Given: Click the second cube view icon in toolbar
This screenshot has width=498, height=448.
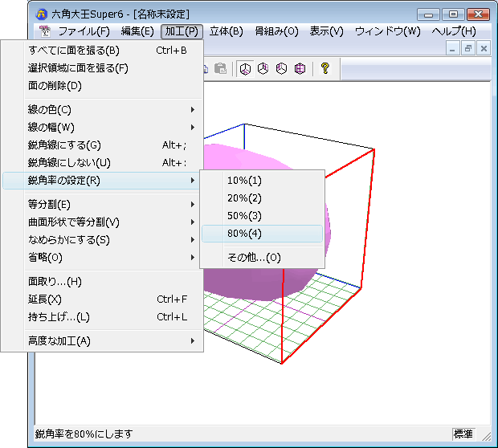Looking at the screenshot, I should 263,69.
